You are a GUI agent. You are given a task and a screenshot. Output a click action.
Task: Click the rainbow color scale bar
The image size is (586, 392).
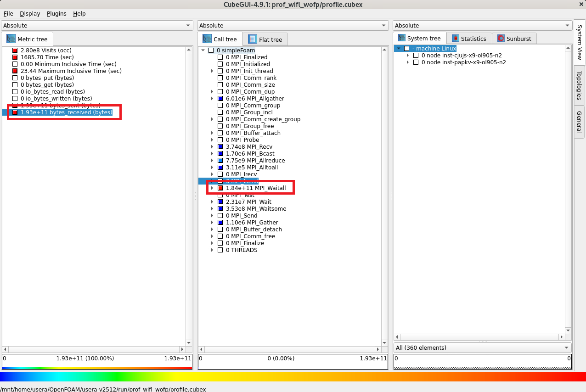click(293, 377)
